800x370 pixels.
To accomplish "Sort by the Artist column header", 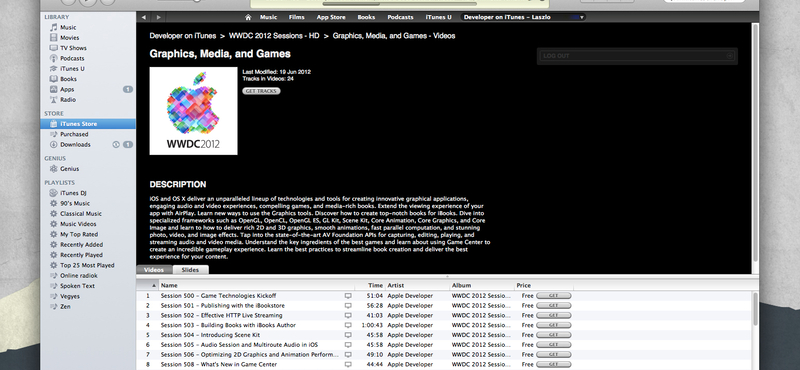I will click(417, 286).
